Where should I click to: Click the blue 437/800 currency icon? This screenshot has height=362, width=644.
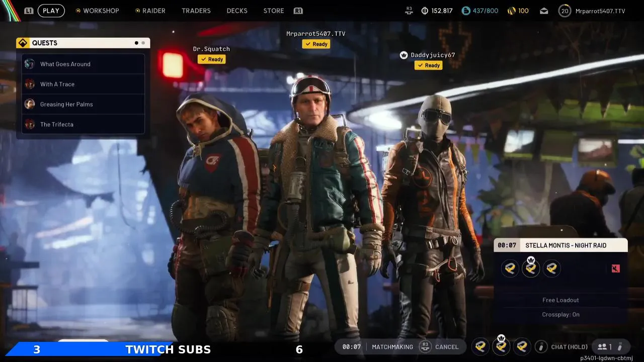[x=466, y=11]
